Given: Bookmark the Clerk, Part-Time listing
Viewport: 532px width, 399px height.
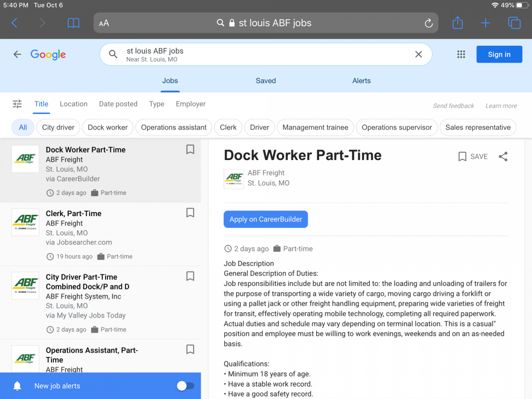Looking at the screenshot, I should click(x=190, y=212).
